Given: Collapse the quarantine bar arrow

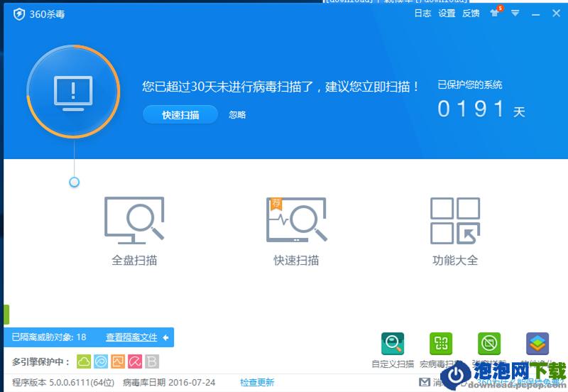Looking at the screenshot, I should (x=165, y=337).
